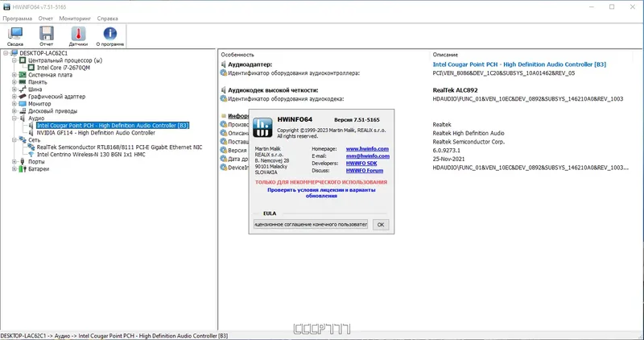Open the О программе info toolbar button
644x340 pixels.
coord(110,36)
